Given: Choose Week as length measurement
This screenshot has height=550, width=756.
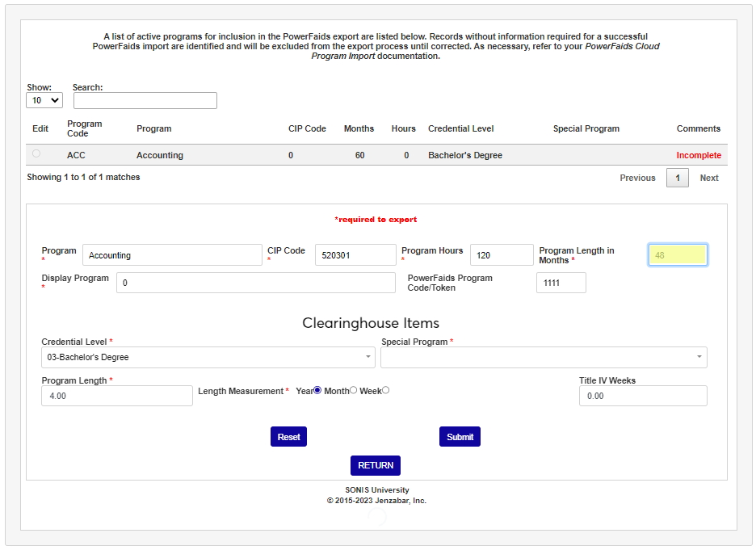Looking at the screenshot, I should pyautogui.click(x=385, y=390).
